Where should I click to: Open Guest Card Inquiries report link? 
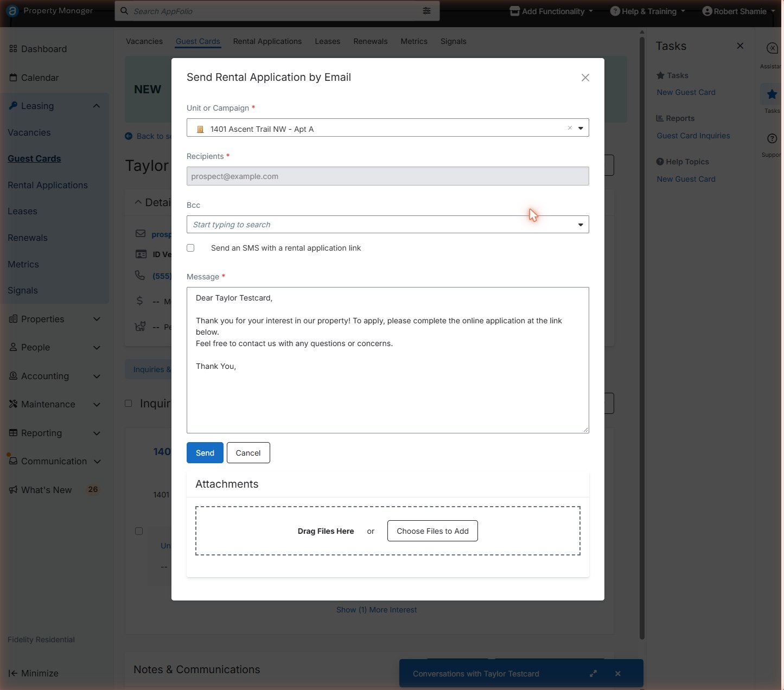[x=693, y=136]
